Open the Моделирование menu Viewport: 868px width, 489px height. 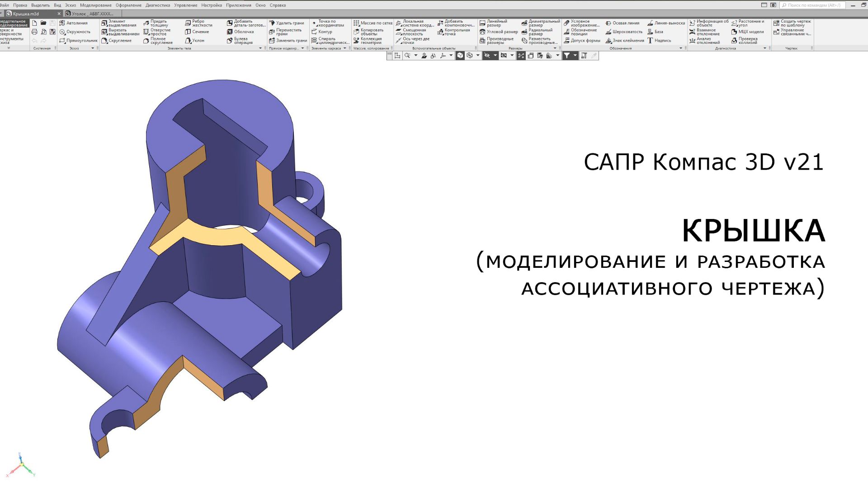coord(95,5)
